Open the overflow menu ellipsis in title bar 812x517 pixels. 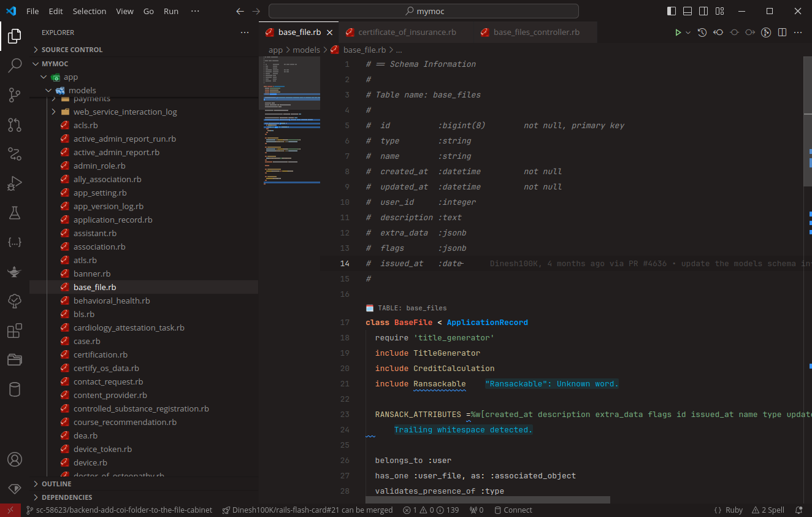point(195,11)
